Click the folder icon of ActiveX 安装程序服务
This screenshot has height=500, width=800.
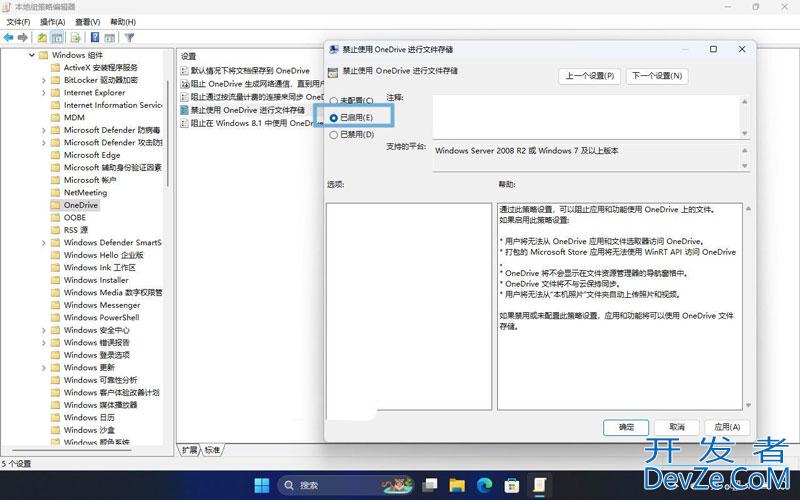coord(56,68)
